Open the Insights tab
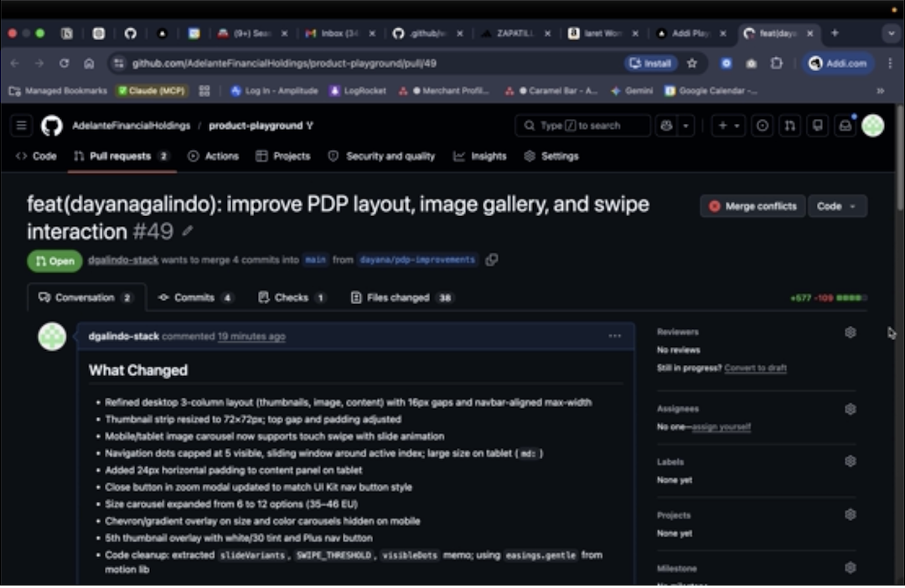Viewport: 905px width, 588px height. coord(480,157)
